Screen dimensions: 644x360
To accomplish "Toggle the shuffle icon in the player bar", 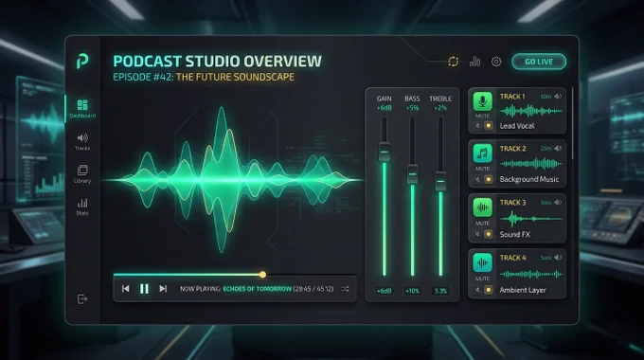I will click(345, 289).
